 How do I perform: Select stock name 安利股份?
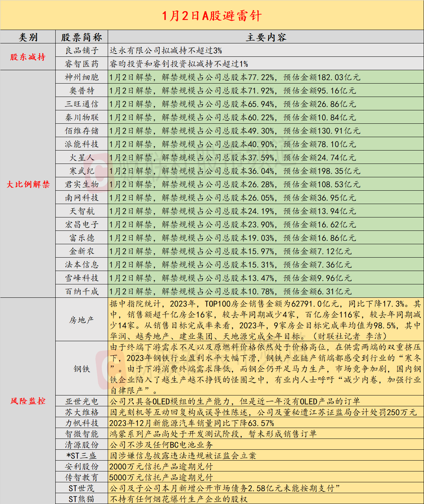82,466
